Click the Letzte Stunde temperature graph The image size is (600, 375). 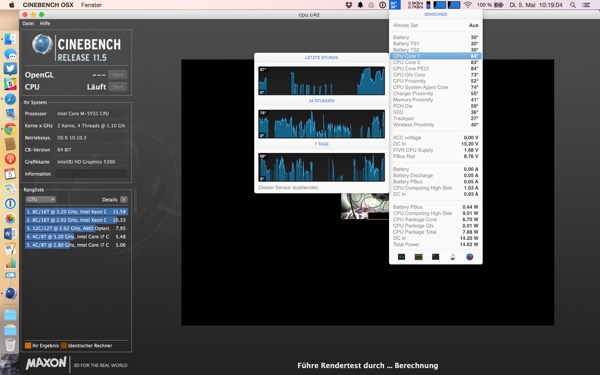pyautogui.click(x=321, y=80)
